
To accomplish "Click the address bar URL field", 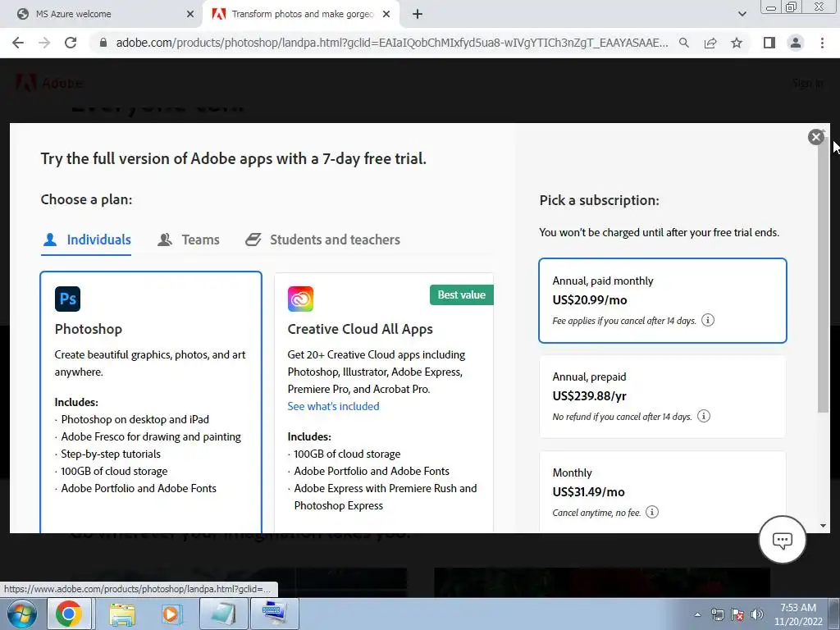I will 391,43.
